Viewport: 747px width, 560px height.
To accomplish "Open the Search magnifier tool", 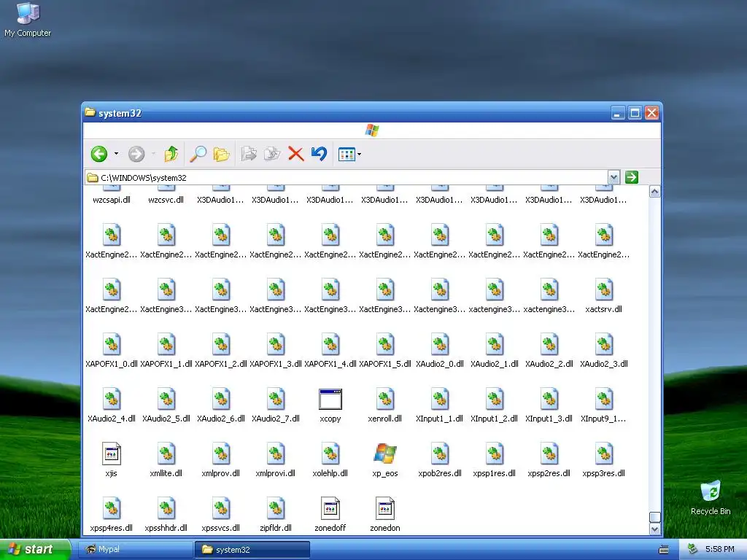I will click(198, 154).
